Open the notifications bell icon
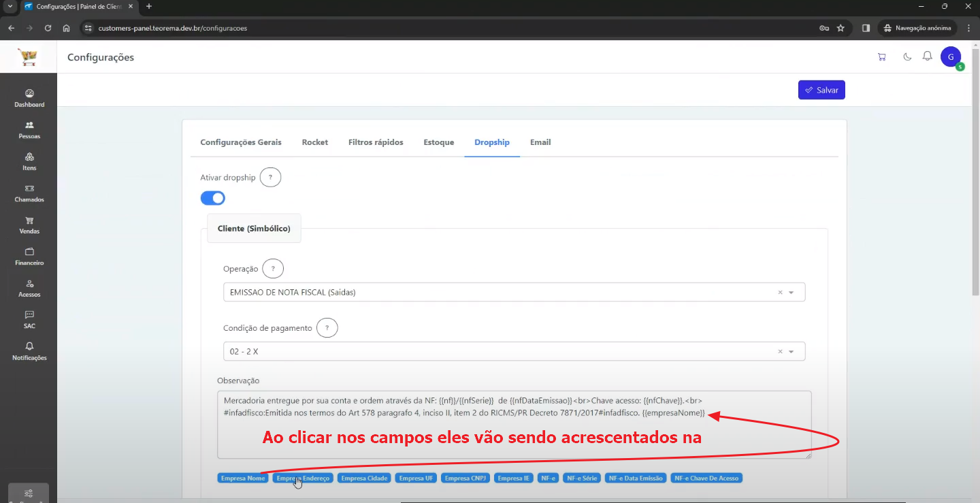 click(x=927, y=56)
